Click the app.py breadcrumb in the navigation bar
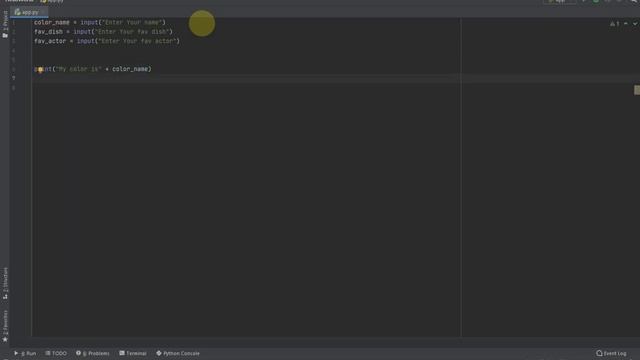 pos(52,1)
